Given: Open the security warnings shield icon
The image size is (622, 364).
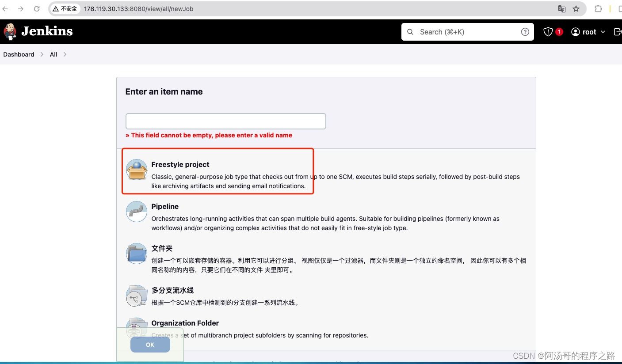Looking at the screenshot, I should (548, 32).
